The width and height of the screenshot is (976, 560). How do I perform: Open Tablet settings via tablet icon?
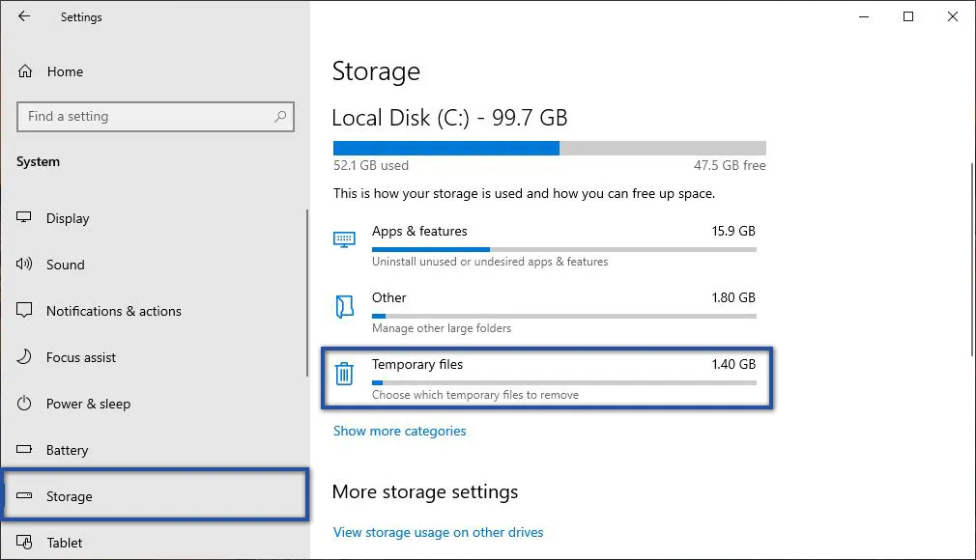(23, 543)
